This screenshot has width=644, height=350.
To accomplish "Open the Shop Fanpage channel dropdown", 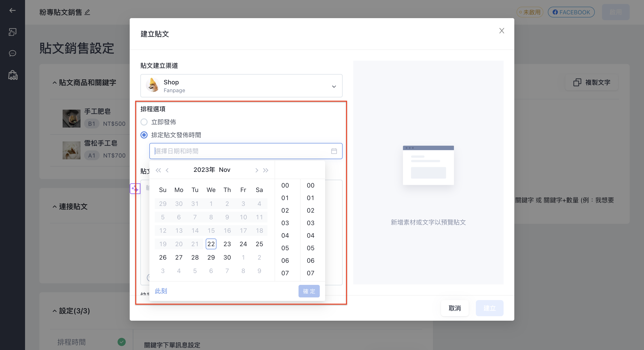I will [241, 86].
